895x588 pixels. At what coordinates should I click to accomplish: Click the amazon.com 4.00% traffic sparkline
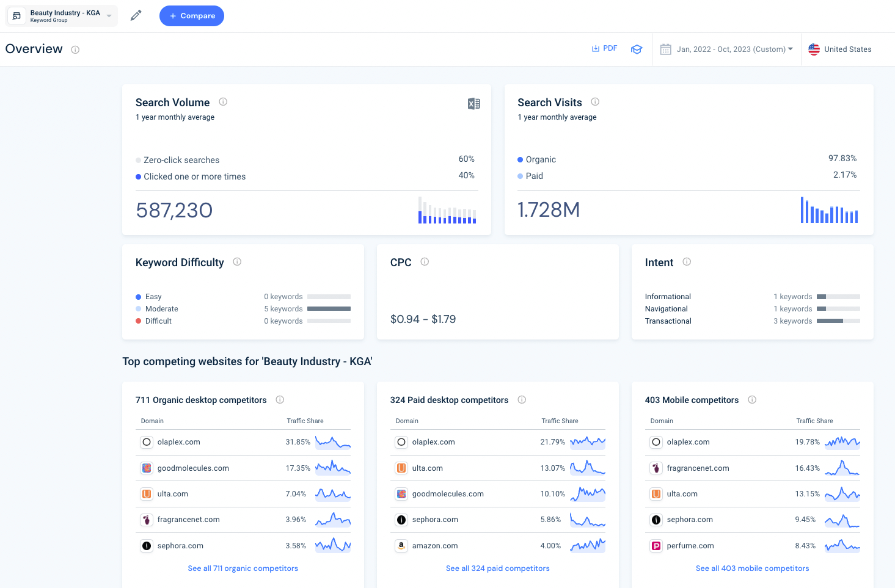[588, 546]
